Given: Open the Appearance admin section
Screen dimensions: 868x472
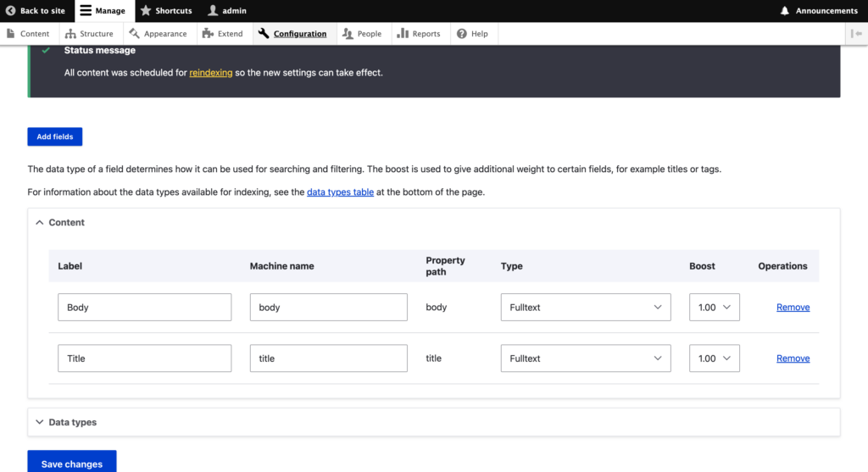Looking at the screenshot, I should point(159,34).
